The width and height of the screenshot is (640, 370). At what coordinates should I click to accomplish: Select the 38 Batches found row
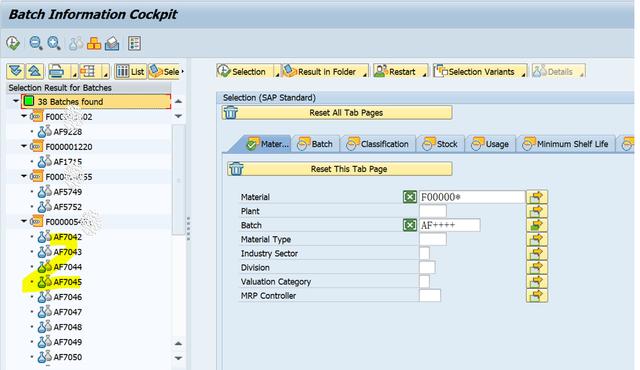[x=96, y=102]
